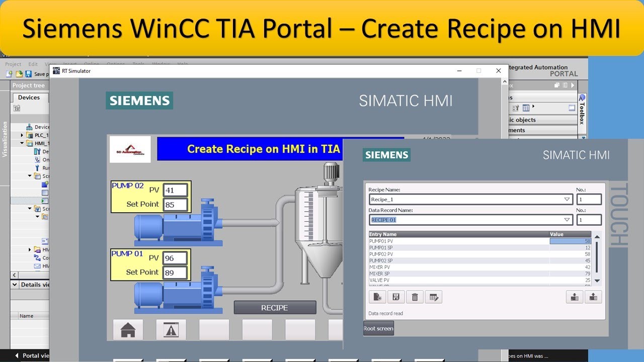Select the PUMP01 SP entry row
This screenshot has width=644, height=362.
[x=480, y=247]
